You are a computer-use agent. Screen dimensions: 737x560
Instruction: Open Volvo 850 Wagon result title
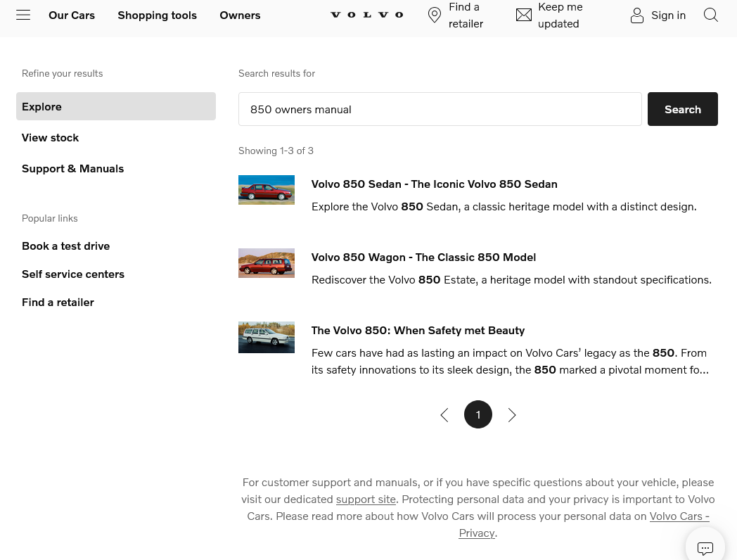(423, 257)
